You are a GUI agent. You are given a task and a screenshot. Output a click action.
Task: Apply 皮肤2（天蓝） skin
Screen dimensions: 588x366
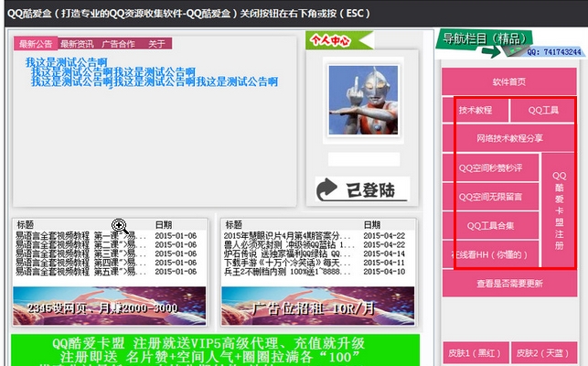(544, 353)
